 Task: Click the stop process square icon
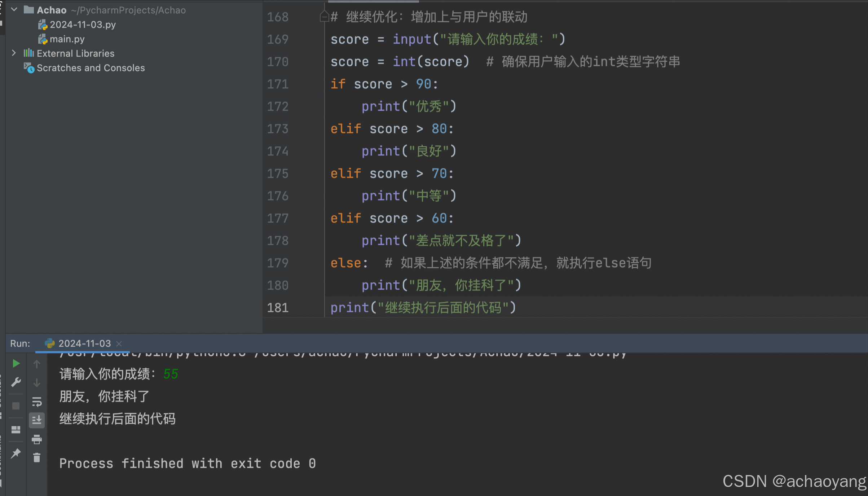tap(16, 406)
